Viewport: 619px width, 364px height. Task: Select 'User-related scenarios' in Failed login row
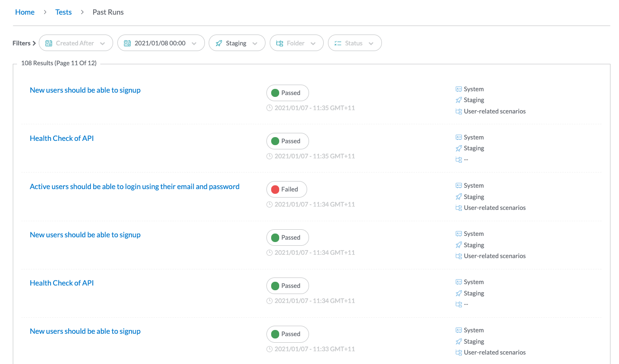495,208
